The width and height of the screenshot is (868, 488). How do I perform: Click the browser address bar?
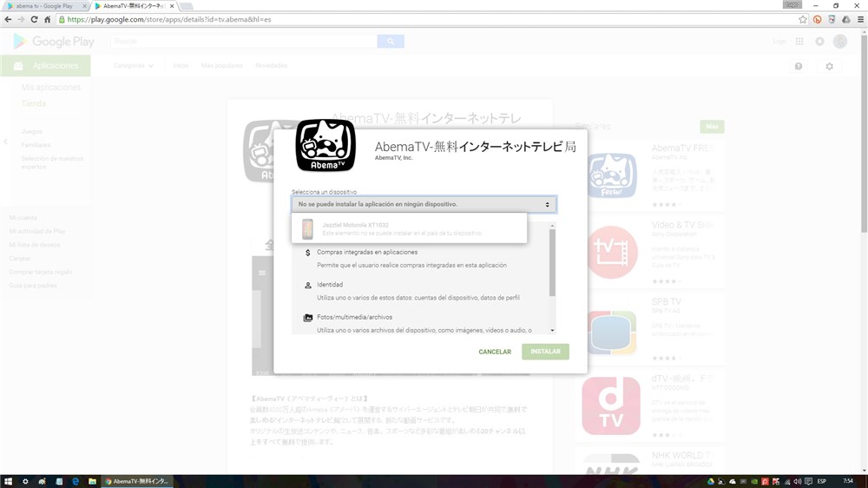426,19
